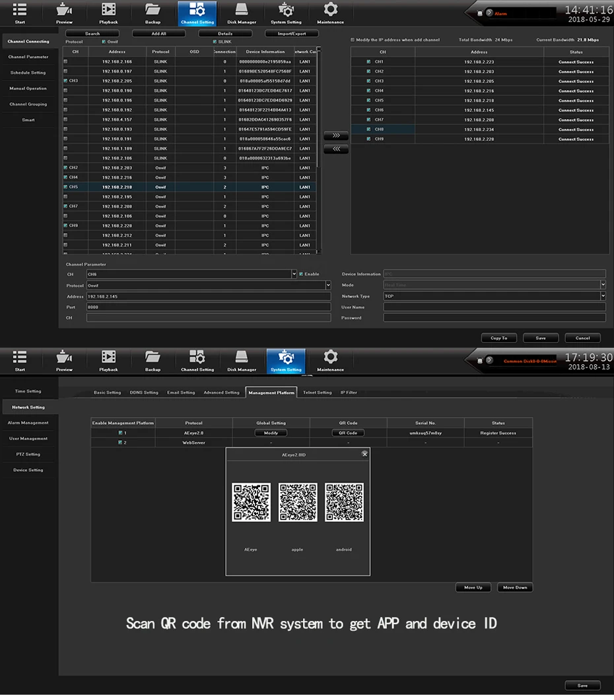Click the device list vertical scrollbar

pos(318,107)
